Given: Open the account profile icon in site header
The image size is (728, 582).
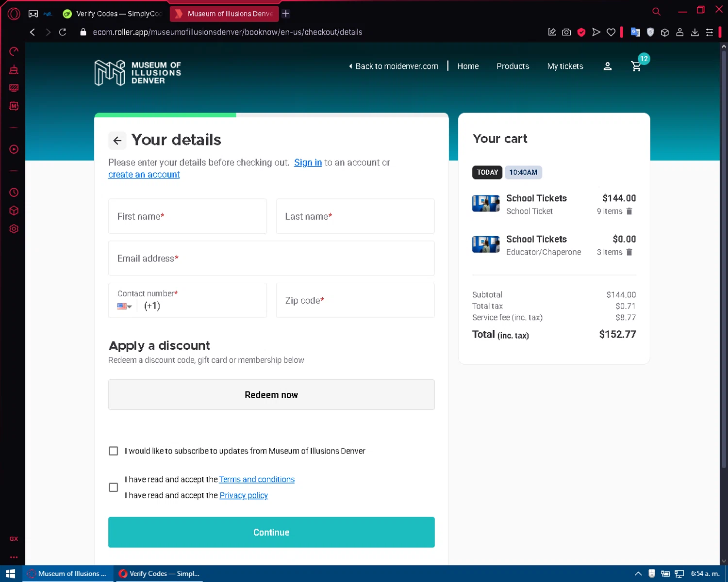Looking at the screenshot, I should [607, 66].
